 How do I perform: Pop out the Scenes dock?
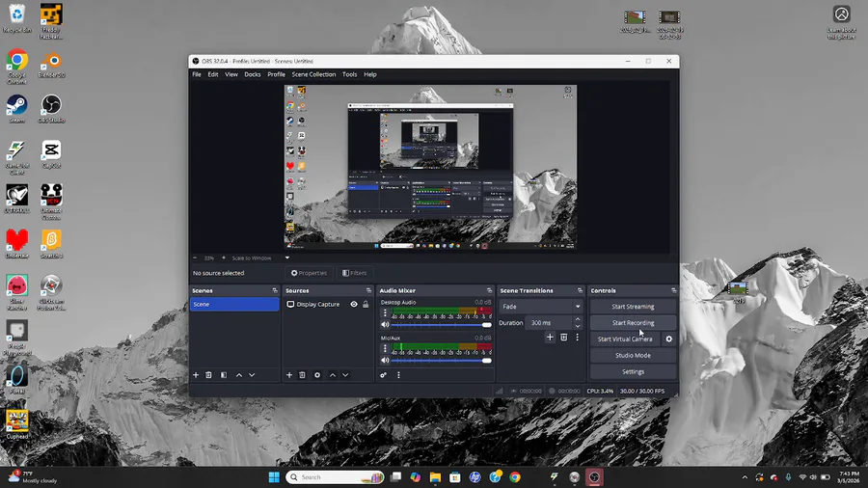click(x=275, y=290)
